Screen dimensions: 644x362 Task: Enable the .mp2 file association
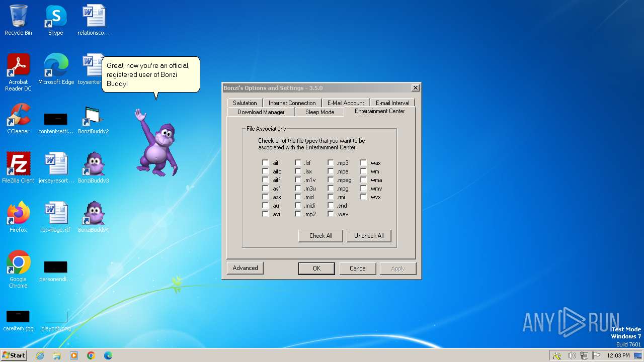pyautogui.click(x=298, y=214)
